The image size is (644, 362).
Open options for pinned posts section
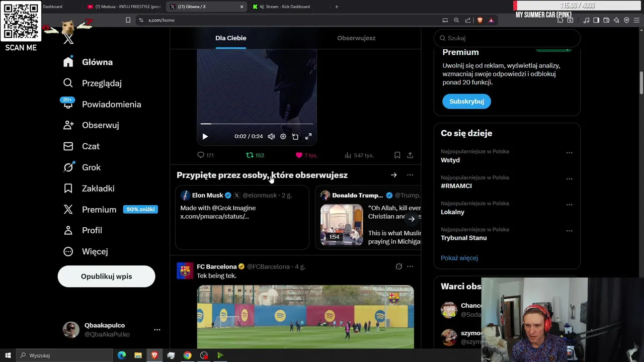coord(410,175)
